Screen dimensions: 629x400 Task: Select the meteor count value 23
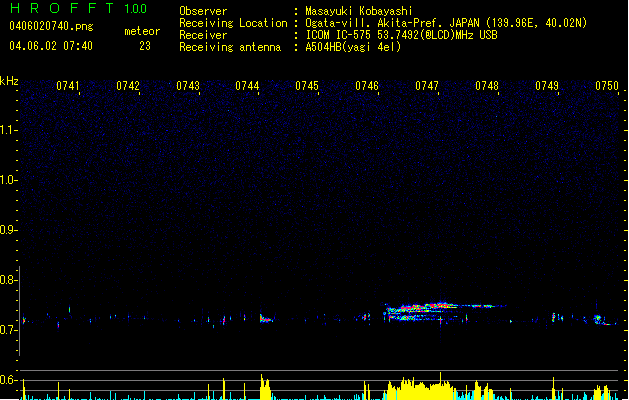pos(145,46)
